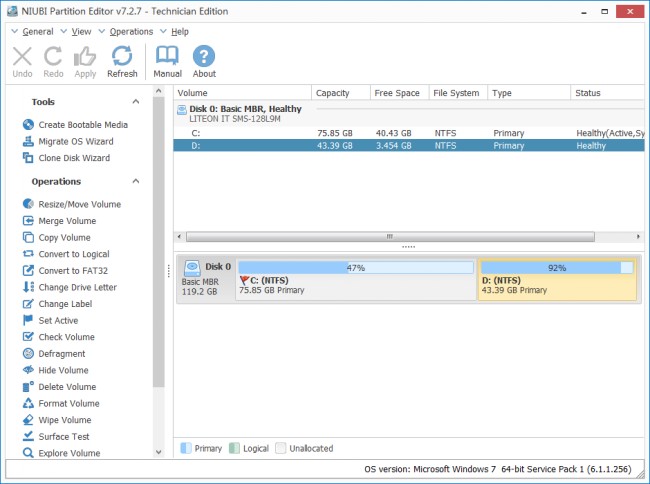Click the active flag icon on C: partition
The image size is (650, 484).
coord(244,281)
